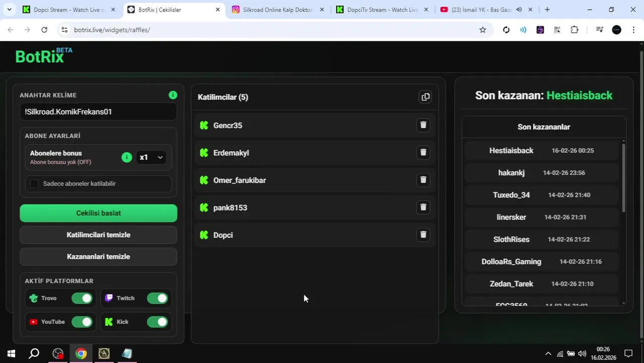This screenshot has width=644, height=363.
Task: Click volume icon in system tray
Action: tap(582, 353)
